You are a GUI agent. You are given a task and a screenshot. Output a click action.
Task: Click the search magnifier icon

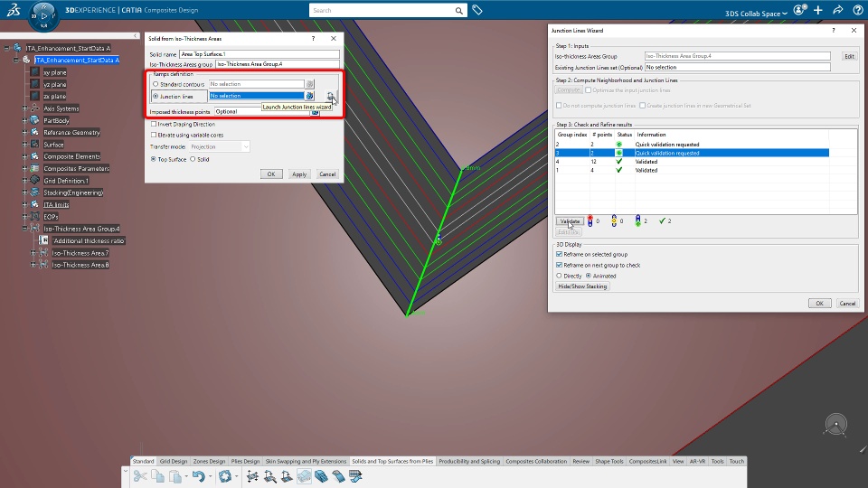(x=459, y=11)
